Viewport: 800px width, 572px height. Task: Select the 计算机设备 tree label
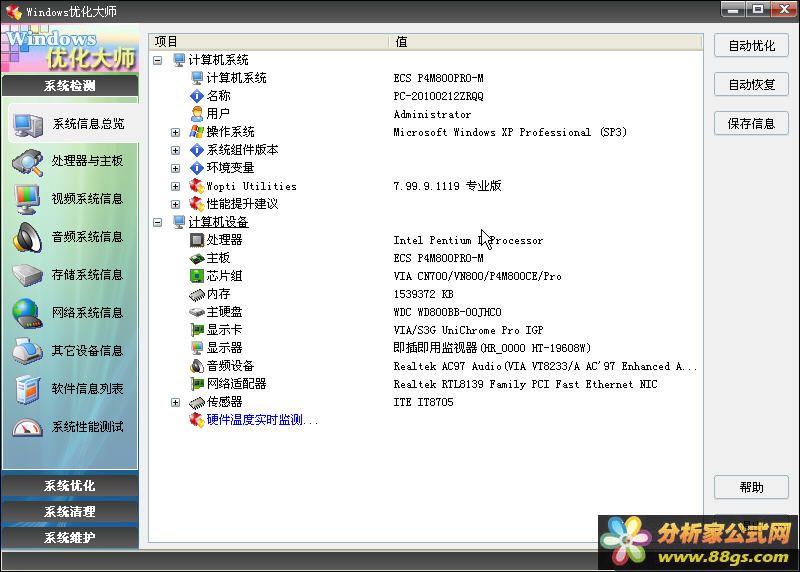pos(218,222)
